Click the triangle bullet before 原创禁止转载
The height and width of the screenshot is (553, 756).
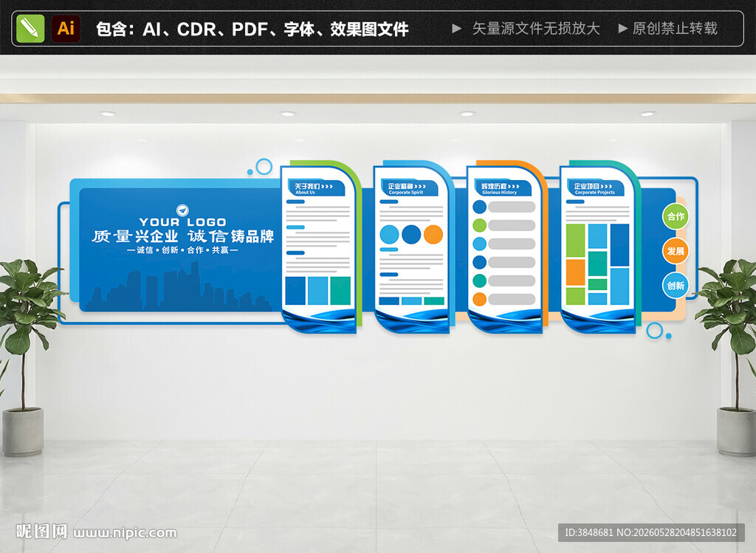click(x=622, y=29)
